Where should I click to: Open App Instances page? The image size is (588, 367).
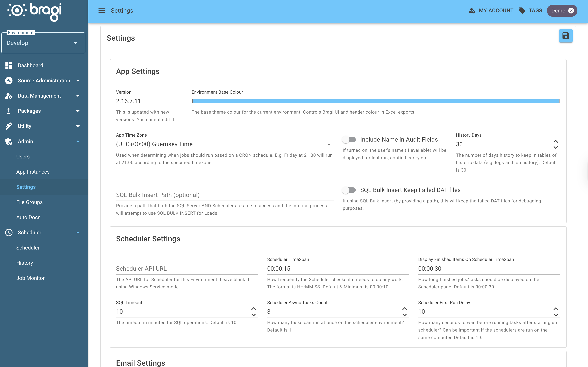[x=33, y=172]
